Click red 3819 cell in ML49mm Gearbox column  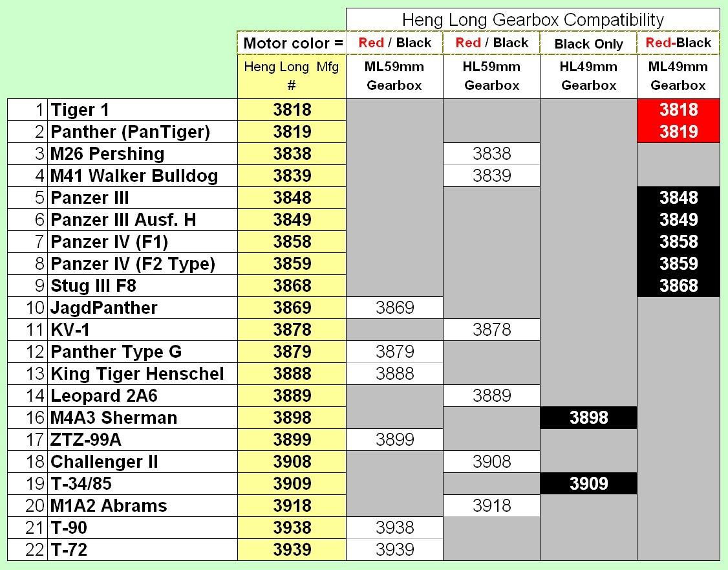click(x=678, y=131)
